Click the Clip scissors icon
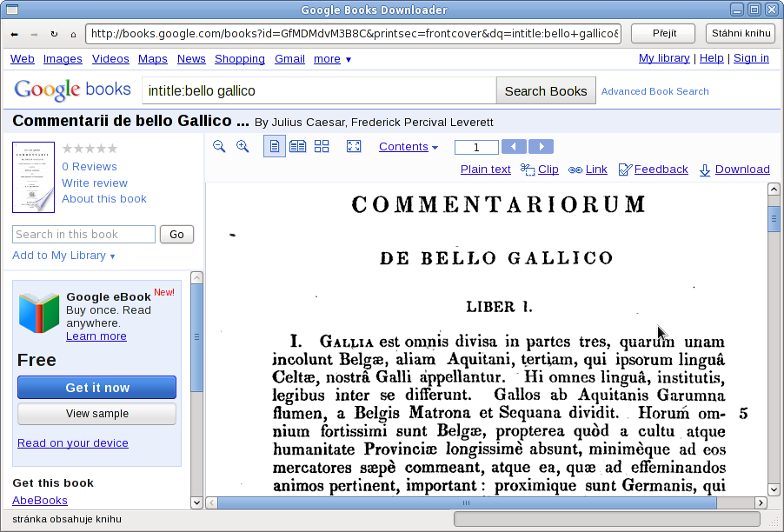The height and width of the screenshot is (532, 784). [528, 170]
